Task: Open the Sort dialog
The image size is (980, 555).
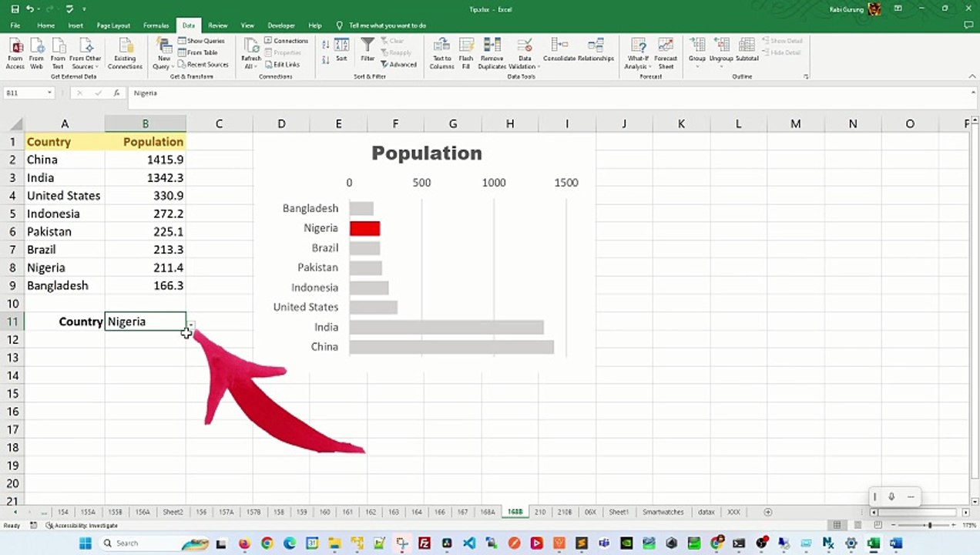Action: pos(341,51)
